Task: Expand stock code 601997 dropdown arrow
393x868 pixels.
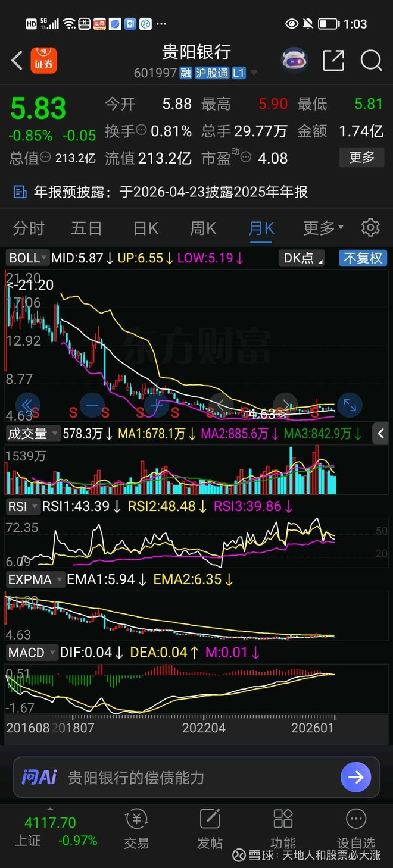Action: [x=254, y=73]
